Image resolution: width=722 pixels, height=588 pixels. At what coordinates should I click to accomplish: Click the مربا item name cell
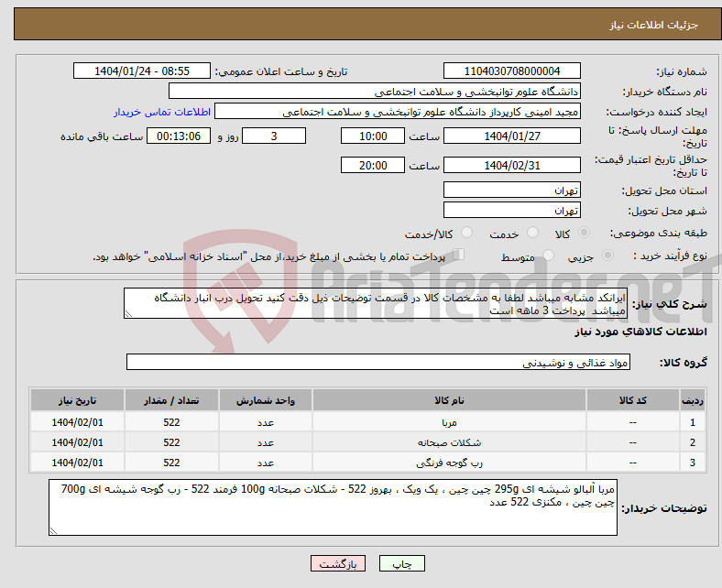[x=449, y=422]
